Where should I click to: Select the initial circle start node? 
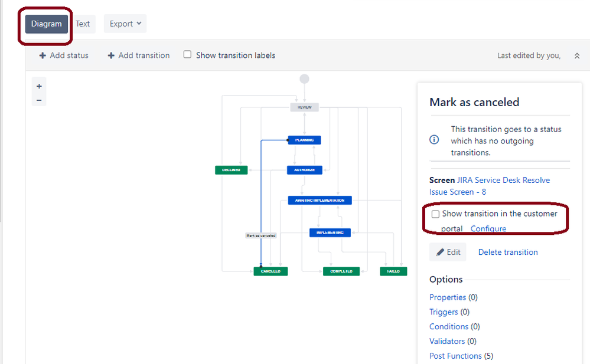pyautogui.click(x=304, y=79)
